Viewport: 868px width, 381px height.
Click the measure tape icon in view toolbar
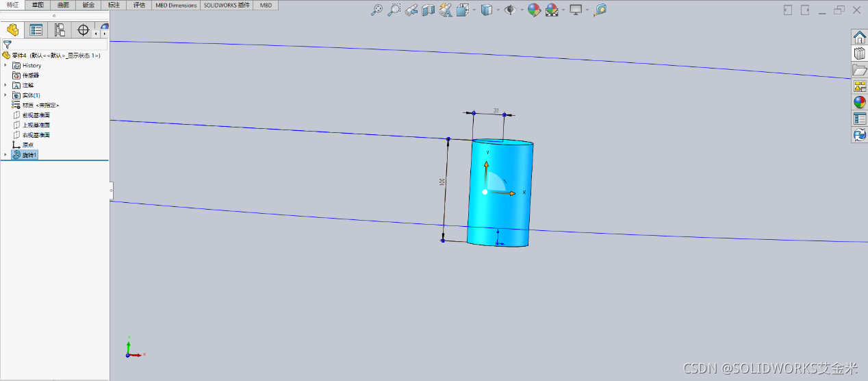[600, 10]
